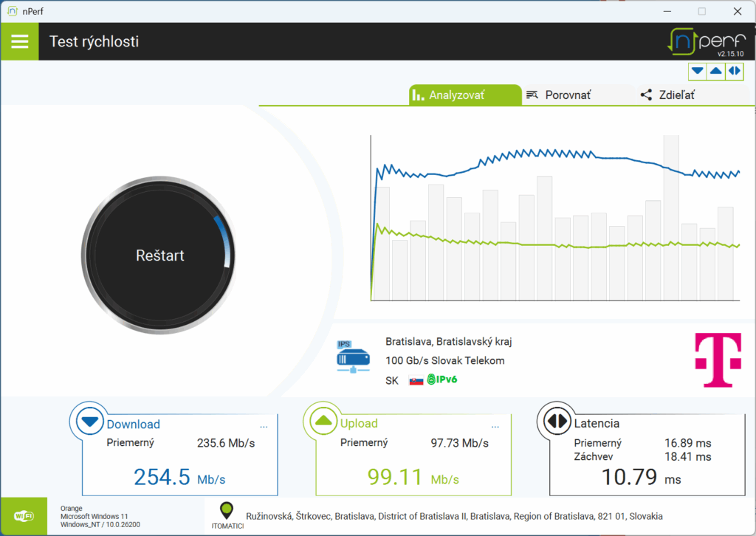Click the green Upload circle arrow icon

coord(323,421)
